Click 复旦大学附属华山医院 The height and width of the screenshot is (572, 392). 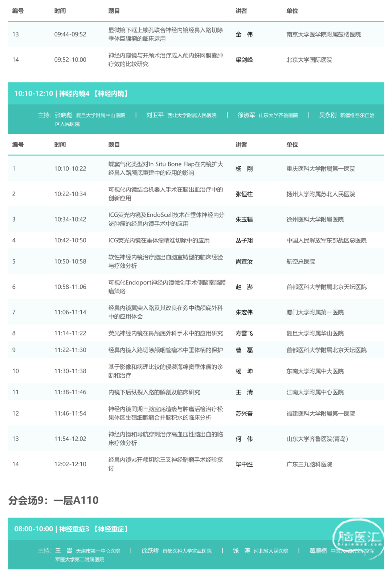pyautogui.click(x=315, y=334)
